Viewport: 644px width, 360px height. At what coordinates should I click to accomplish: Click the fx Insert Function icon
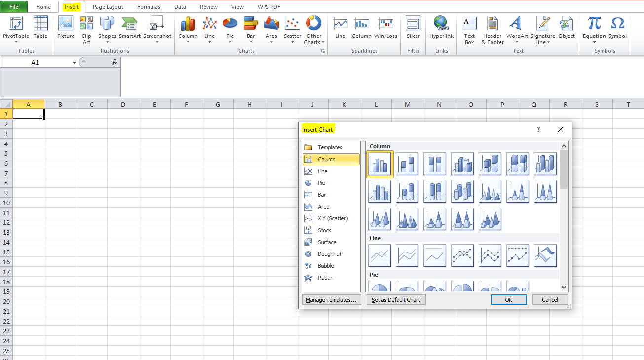click(x=114, y=62)
